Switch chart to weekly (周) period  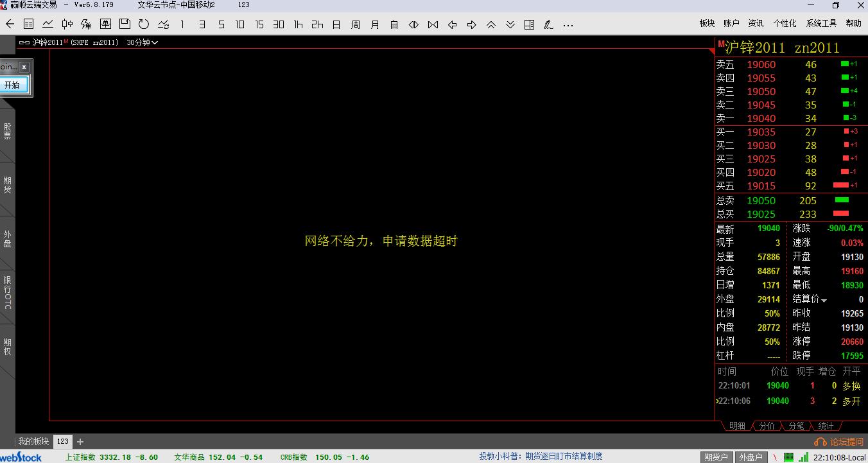[356, 24]
